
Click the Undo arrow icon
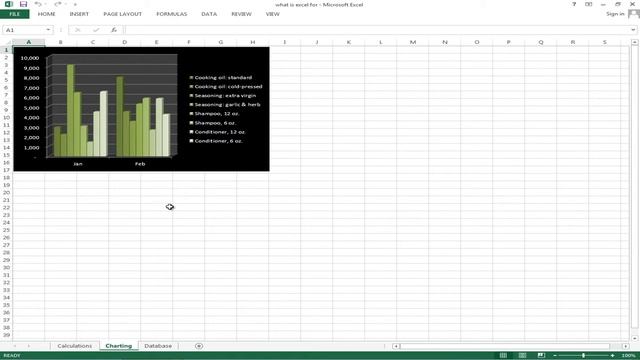[38, 4]
